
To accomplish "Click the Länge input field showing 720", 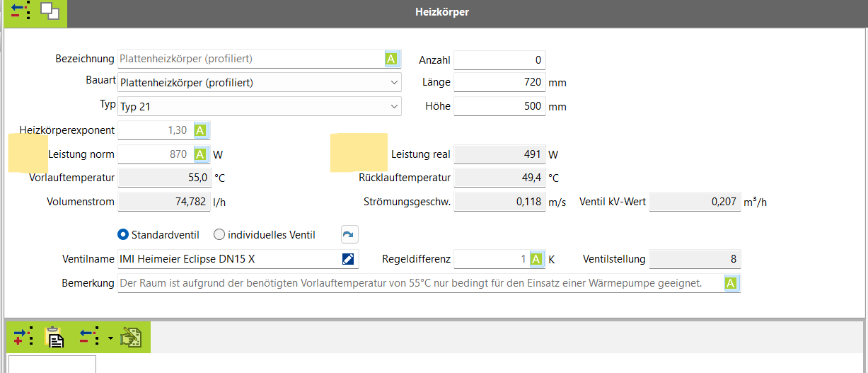I will click(x=499, y=83).
